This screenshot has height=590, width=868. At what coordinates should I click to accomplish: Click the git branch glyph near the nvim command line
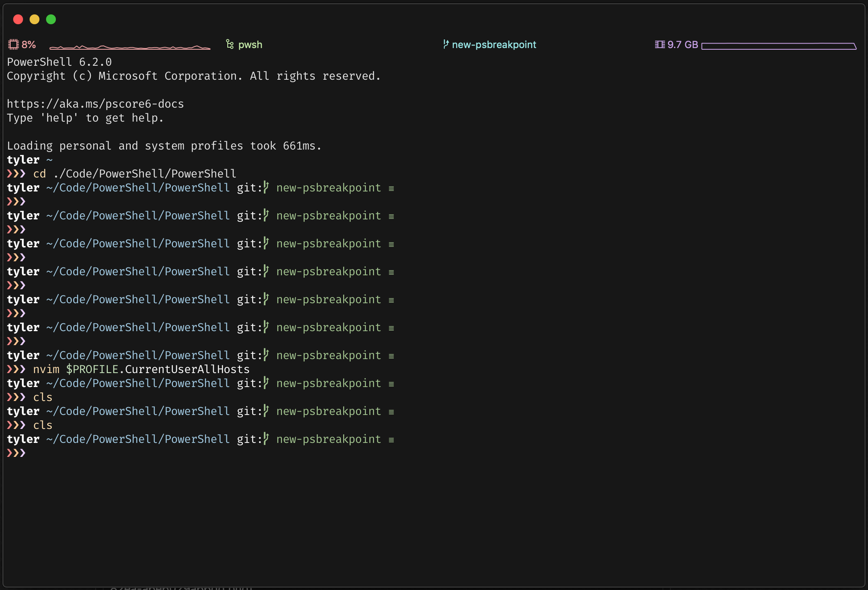[265, 355]
